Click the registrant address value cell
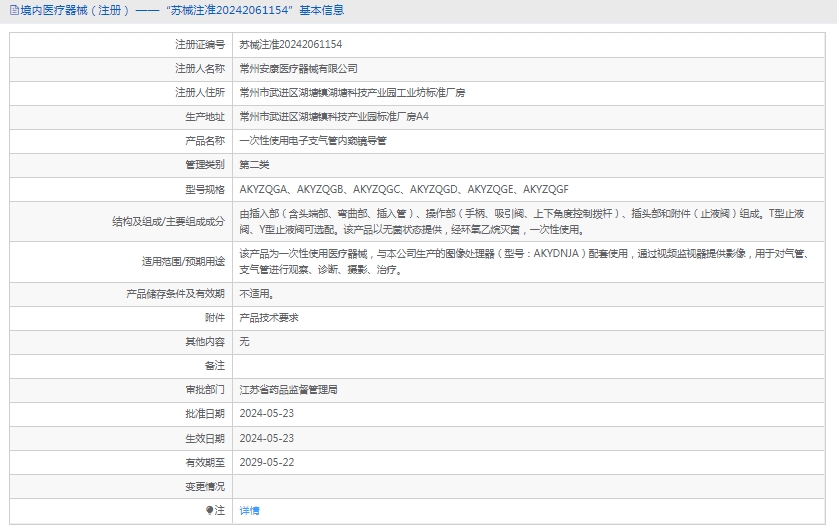 (x=352, y=93)
